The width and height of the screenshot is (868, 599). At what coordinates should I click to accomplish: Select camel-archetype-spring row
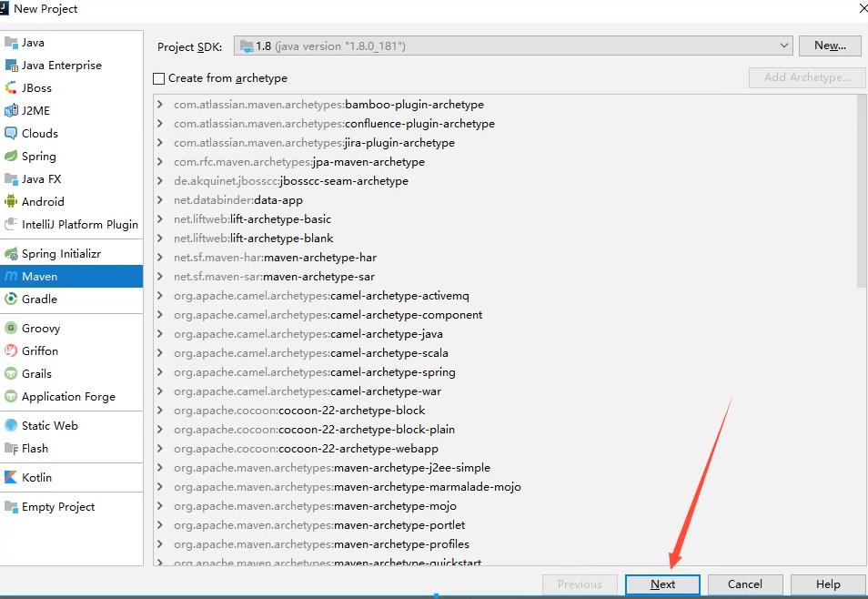tap(505, 371)
